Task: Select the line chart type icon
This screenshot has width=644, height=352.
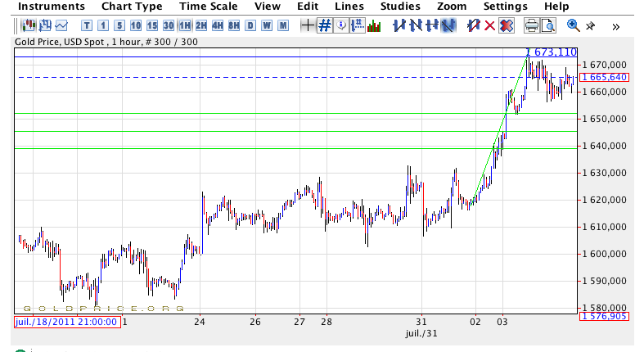Action: coord(61,25)
